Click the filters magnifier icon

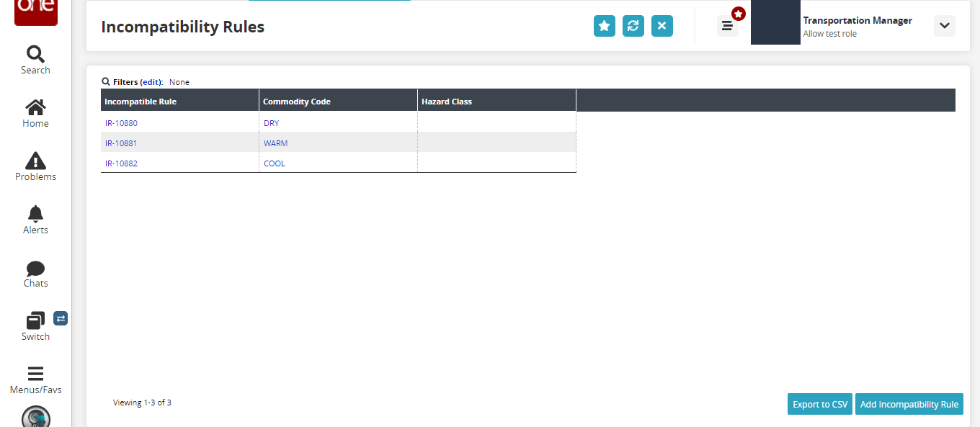coord(106,81)
